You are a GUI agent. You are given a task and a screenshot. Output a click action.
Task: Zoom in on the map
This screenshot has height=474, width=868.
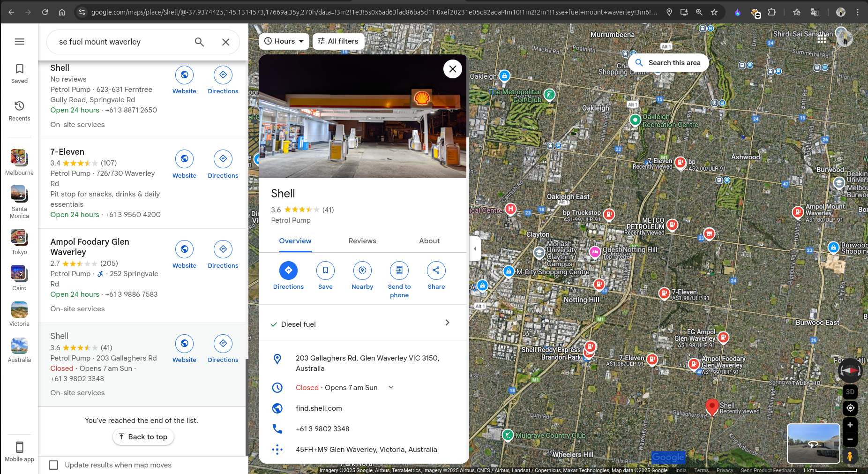click(850, 425)
